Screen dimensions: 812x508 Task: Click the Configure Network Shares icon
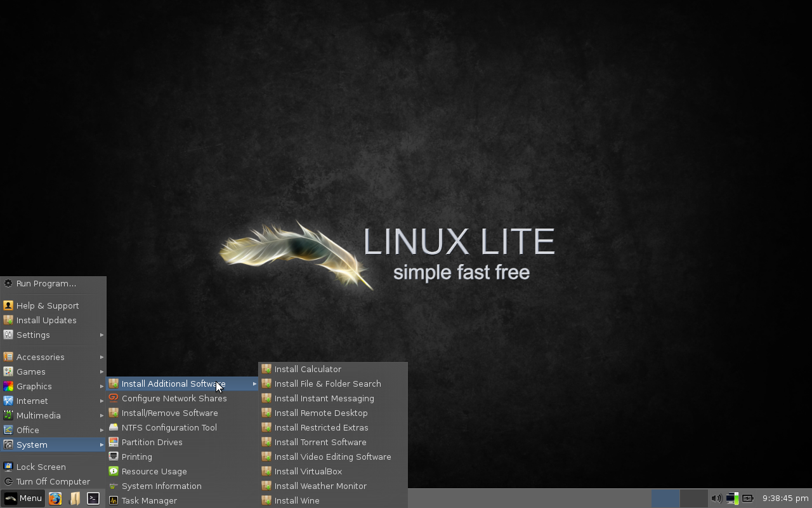pos(114,398)
